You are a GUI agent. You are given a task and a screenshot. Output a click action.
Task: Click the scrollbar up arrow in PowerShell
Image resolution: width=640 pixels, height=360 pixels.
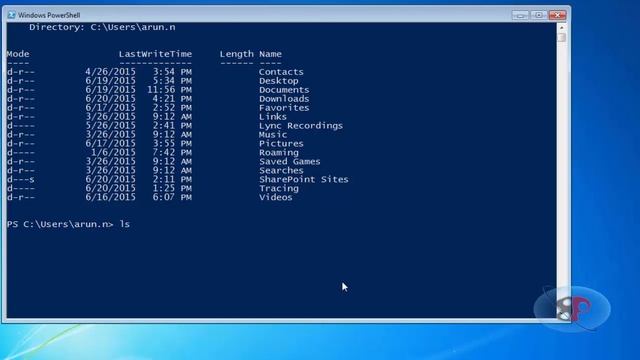562,27
